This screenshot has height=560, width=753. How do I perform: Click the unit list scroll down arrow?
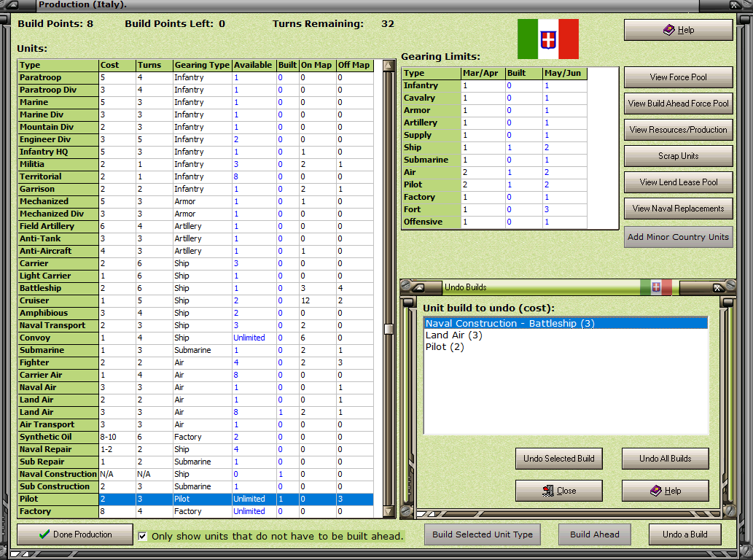point(389,511)
